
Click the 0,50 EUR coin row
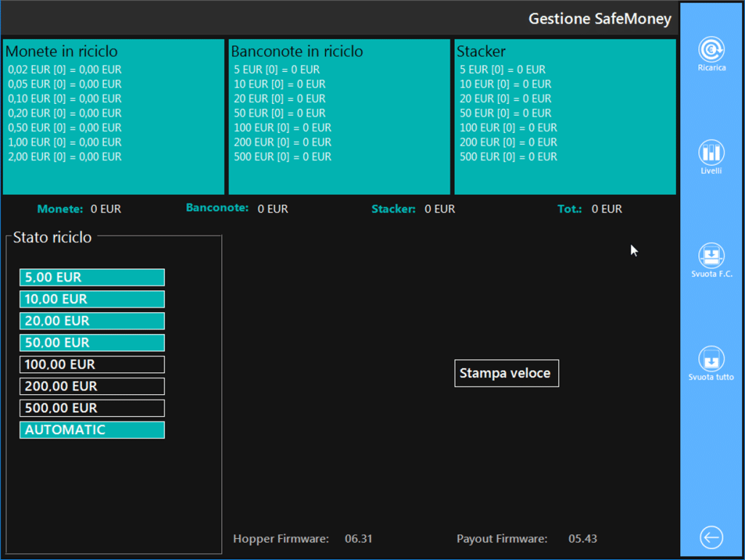point(65,128)
